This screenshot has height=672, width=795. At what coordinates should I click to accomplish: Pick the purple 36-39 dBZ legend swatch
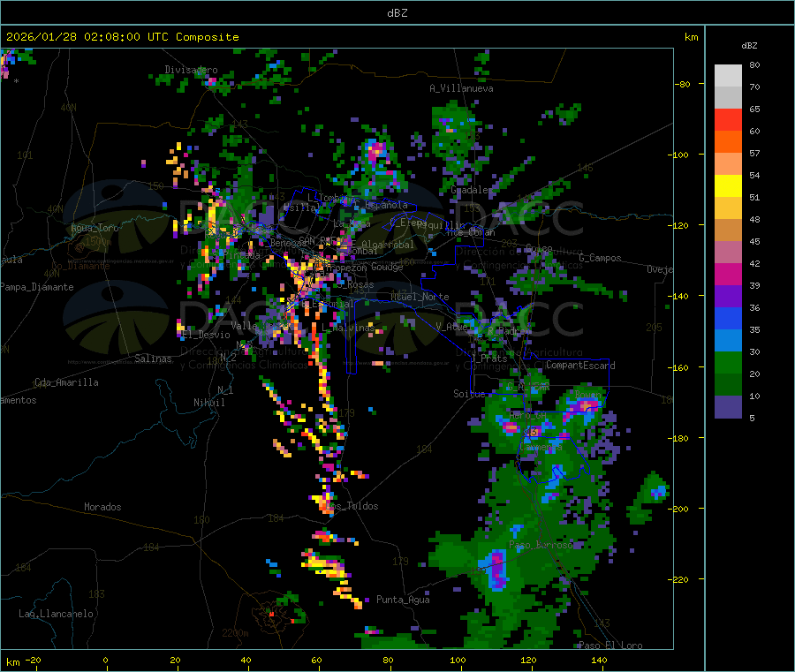[728, 297]
